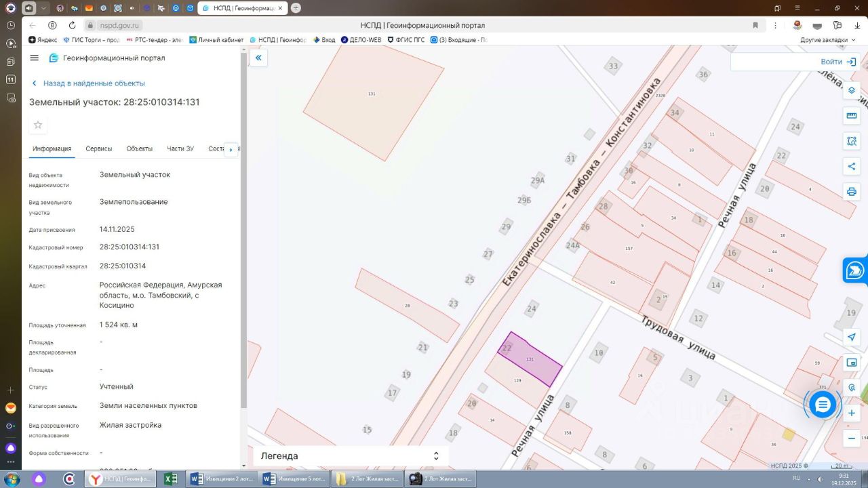This screenshot has height=488, width=868.
Task: Zoom in on the map
Action: tap(852, 413)
